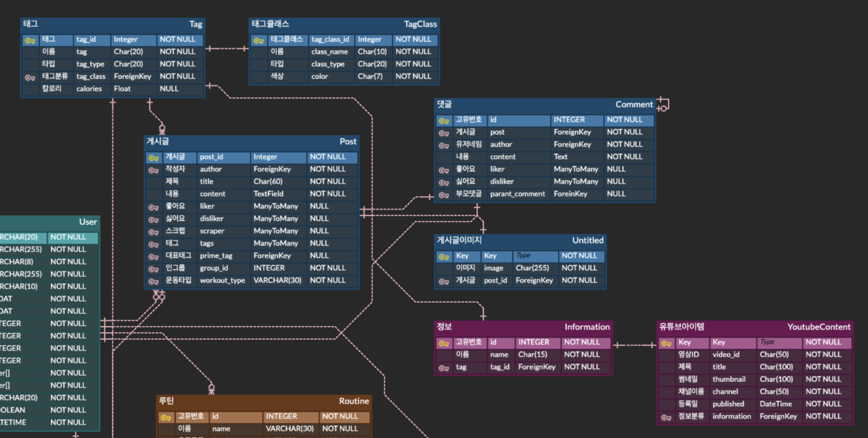Click the key icon beside parant_comment

444,195
